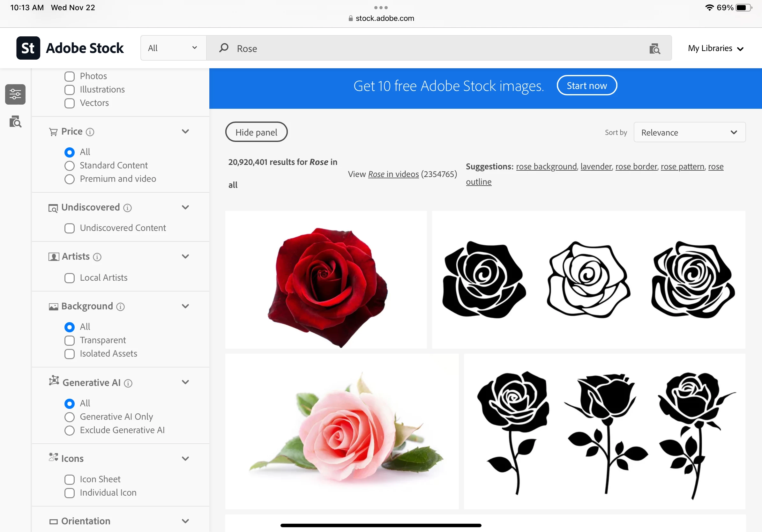The width and height of the screenshot is (762, 532).
Task: Select Generative AI Only radio button
Action: pyautogui.click(x=69, y=417)
